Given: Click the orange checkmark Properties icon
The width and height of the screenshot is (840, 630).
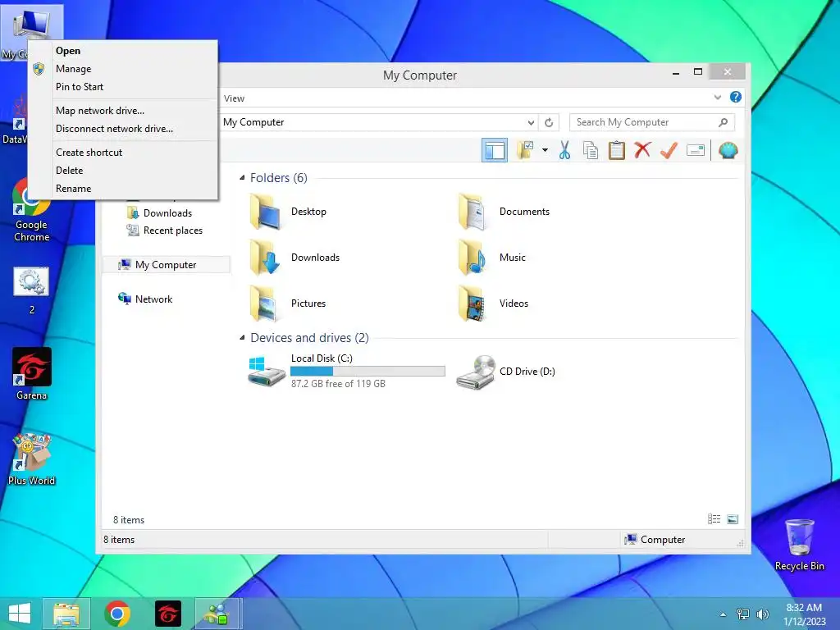Looking at the screenshot, I should click(669, 151).
